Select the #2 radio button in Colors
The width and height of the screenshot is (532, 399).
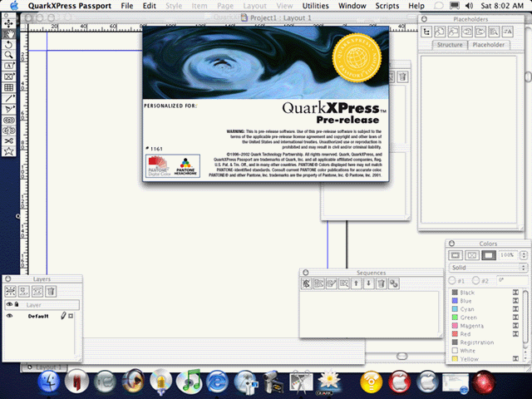tap(476, 281)
